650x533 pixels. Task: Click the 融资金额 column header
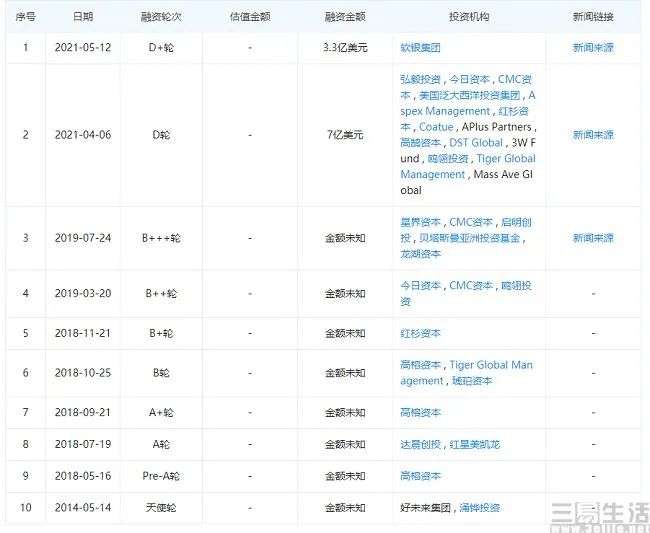[345, 17]
